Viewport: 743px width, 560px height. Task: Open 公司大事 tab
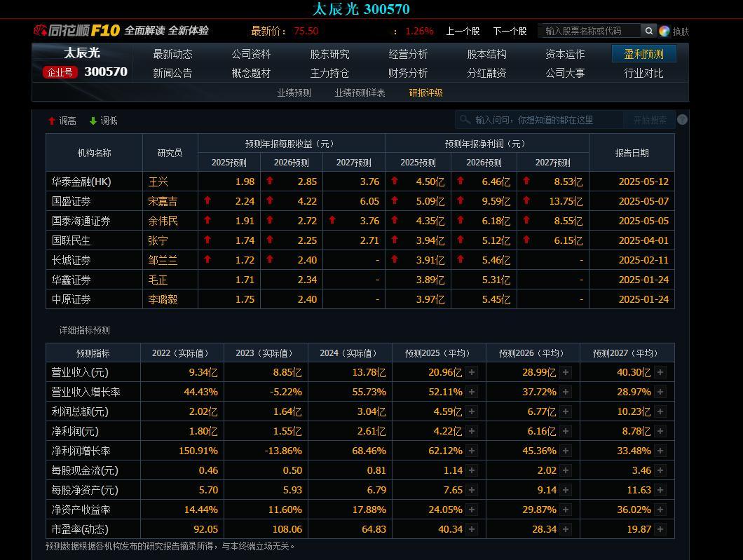[565, 73]
